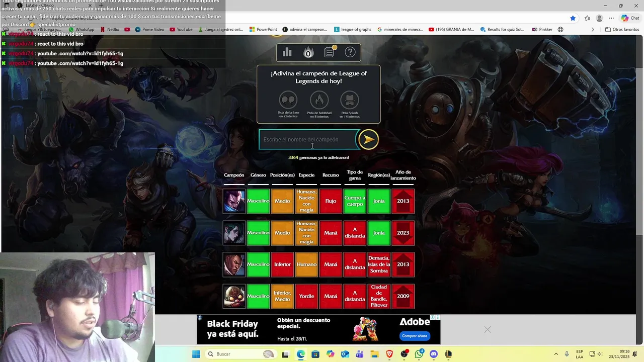Click the blue star favorite icon
Screen dimensions: 644x362
(573, 18)
